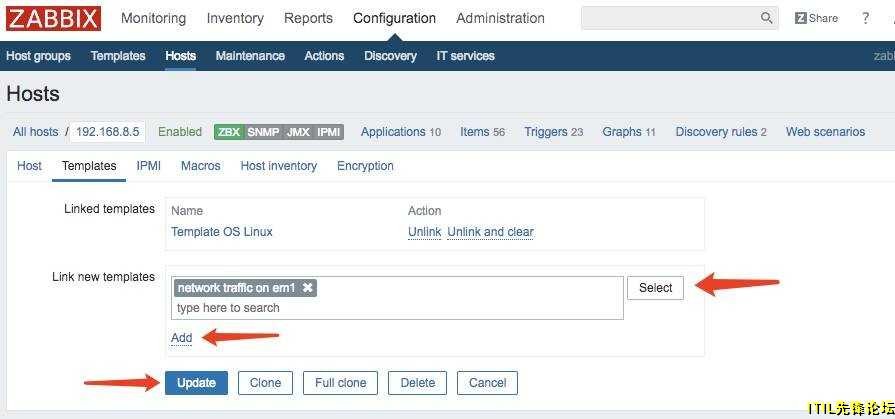Screen dimensions: 895x419
Task: Click the IPMI availability badge
Action: click(328, 132)
